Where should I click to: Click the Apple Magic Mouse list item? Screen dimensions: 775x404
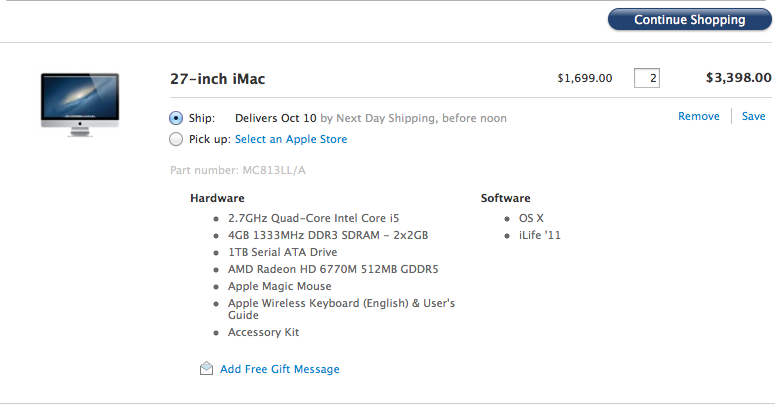coord(279,286)
